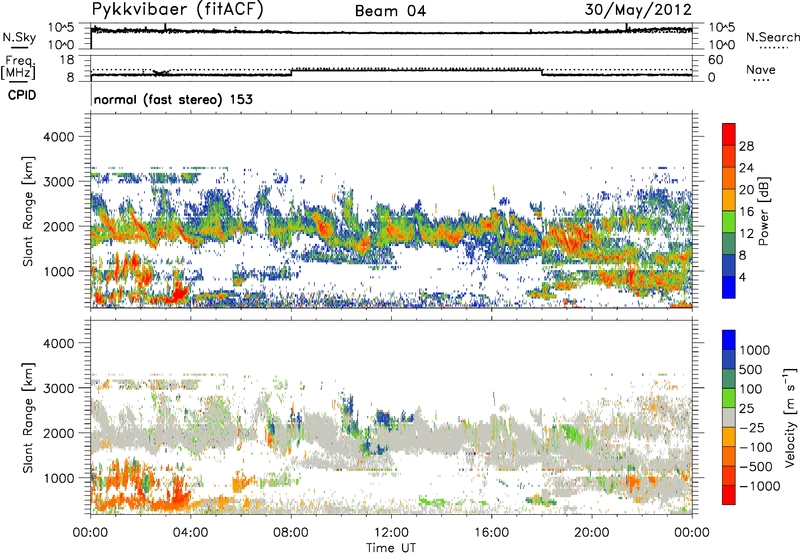Screen dimensions: 800x554
Task: Click the "16" label on the power color bar
Action: pos(746,212)
